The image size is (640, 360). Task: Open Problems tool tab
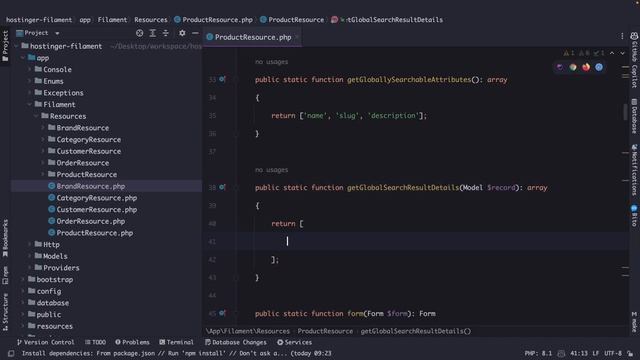tap(132, 342)
